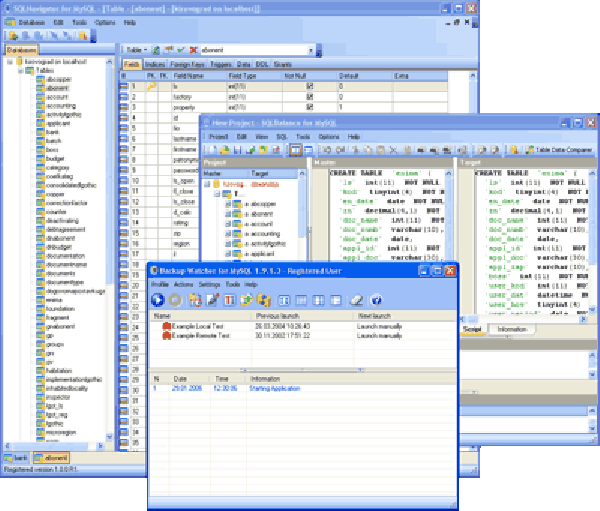Select bank tab at bottom of SQL Navigator
This screenshot has height=511, width=600.
(16, 457)
